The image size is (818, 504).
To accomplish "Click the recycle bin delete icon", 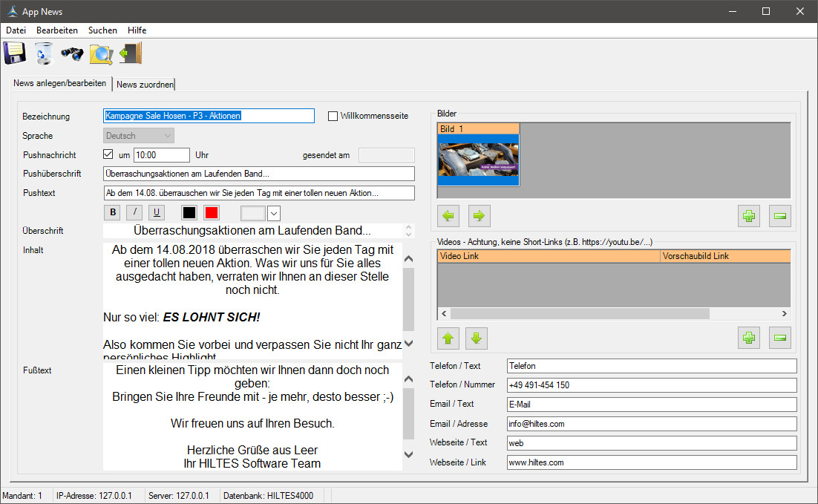I will pos(44,53).
